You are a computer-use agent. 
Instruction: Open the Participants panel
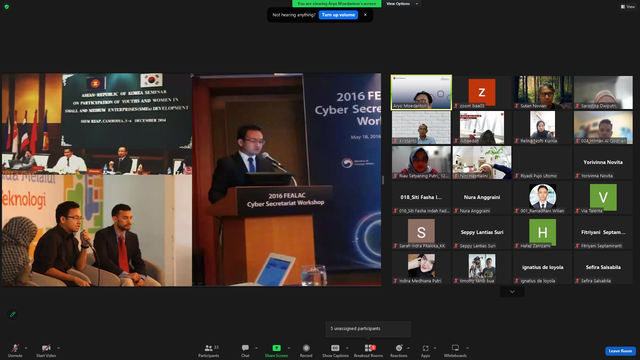click(x=209, y=350)
